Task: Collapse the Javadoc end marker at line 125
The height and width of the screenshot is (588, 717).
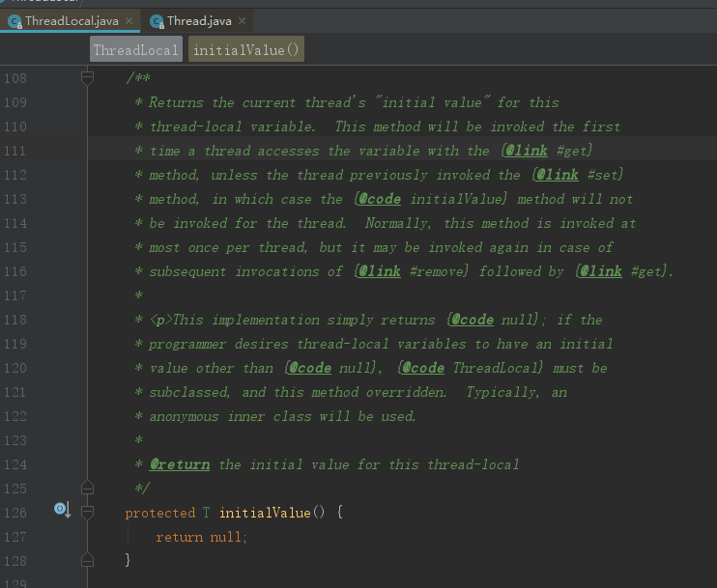Action: pyautogui.click(x=87, y=488)
